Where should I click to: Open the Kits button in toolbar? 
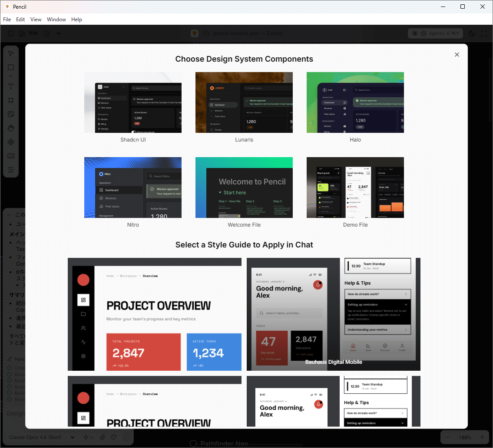(x=28, y=33)
